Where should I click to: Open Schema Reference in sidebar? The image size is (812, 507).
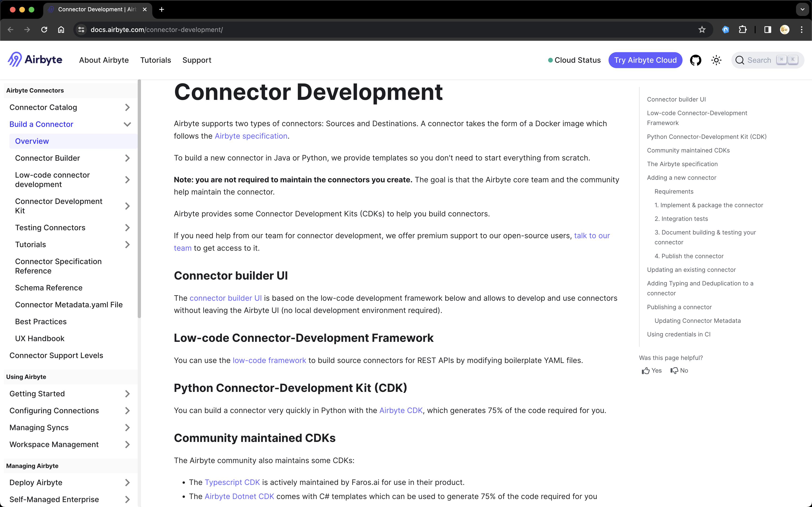(x=49, y=288)
